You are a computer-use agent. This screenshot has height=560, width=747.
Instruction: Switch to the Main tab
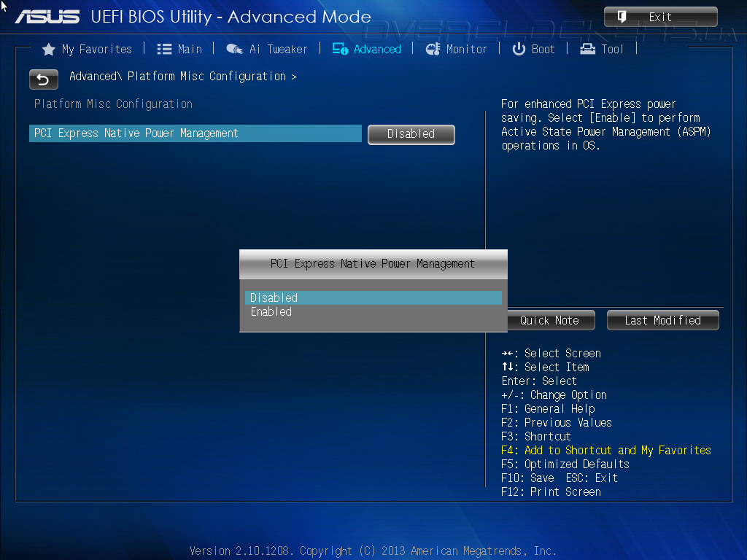click(179, 49)
